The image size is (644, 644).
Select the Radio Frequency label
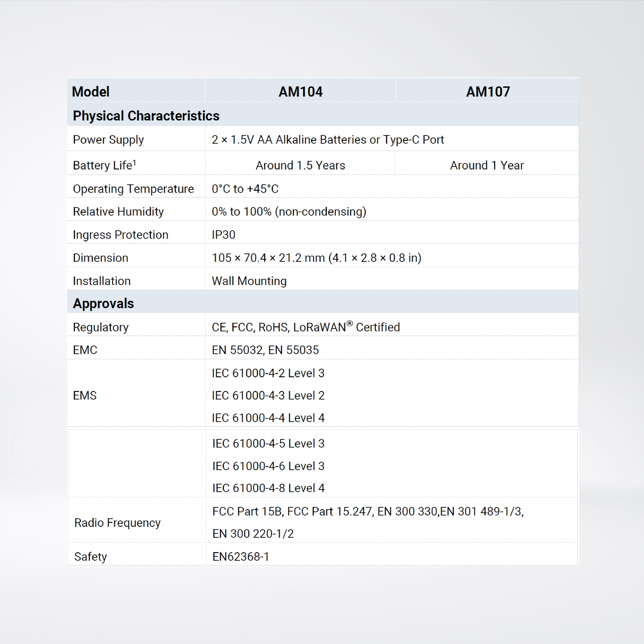tap(117, 523)
